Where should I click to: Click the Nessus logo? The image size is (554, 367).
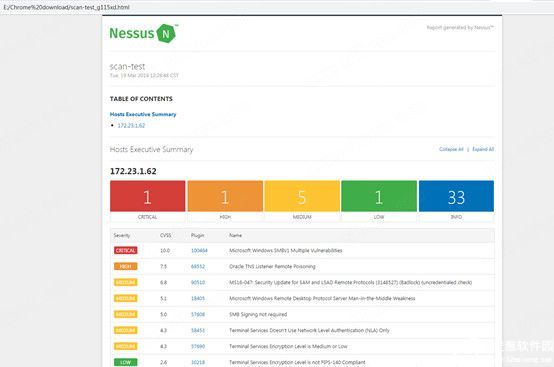(x=143, y=33)
